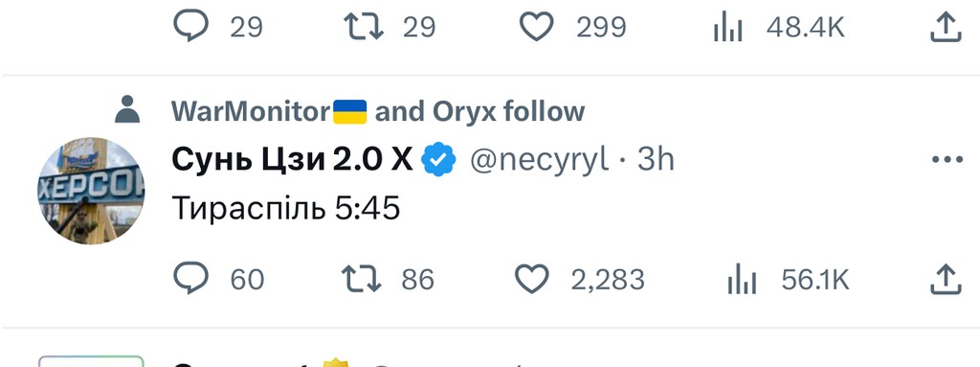Click the blue verified badge
The height and width of the screenshot is (367, 980).
click(x=438, y=161)
